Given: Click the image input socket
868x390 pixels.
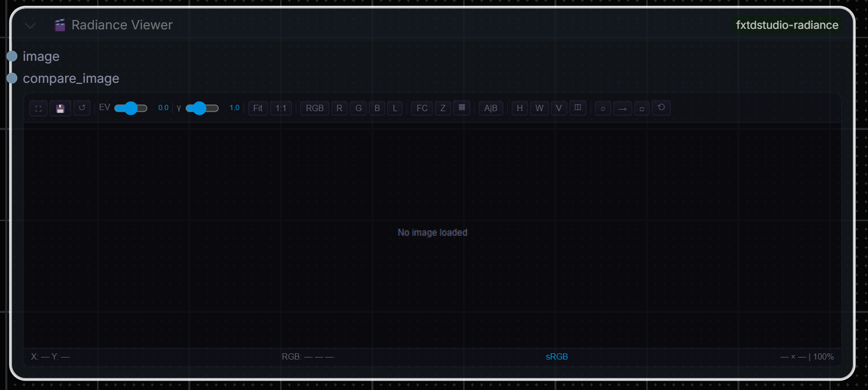Looking at the screenshot, I should coord(12,56).
